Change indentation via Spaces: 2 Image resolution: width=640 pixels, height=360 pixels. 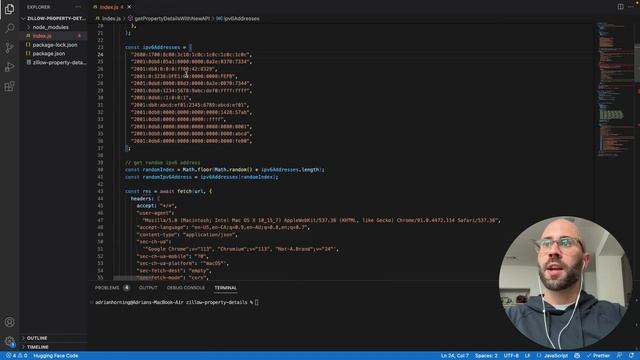(486, 356)
